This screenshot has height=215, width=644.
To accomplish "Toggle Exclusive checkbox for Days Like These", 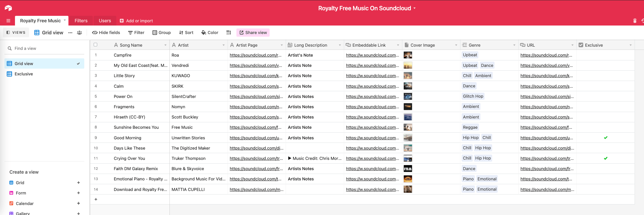I will (x=606, y=148).
